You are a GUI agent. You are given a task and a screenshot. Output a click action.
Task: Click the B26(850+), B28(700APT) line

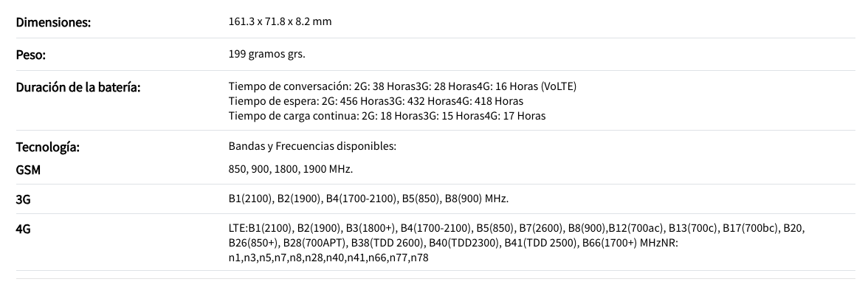(453, 243)
